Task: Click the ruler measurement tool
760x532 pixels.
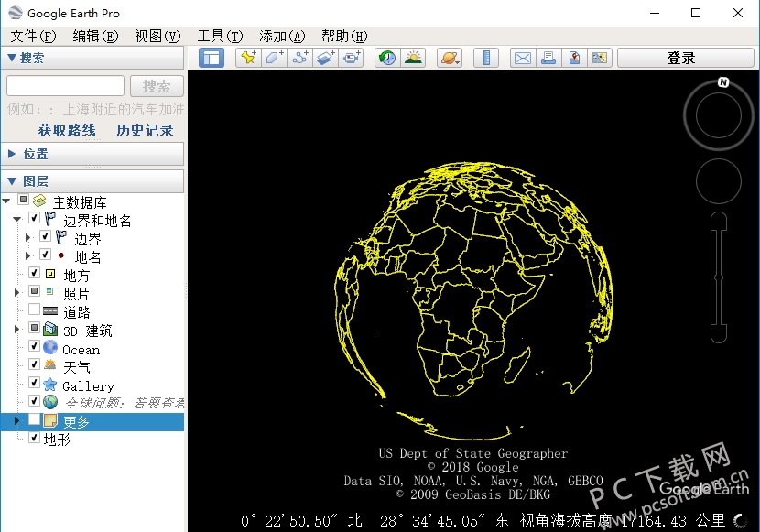Action: tap(487, 58)
